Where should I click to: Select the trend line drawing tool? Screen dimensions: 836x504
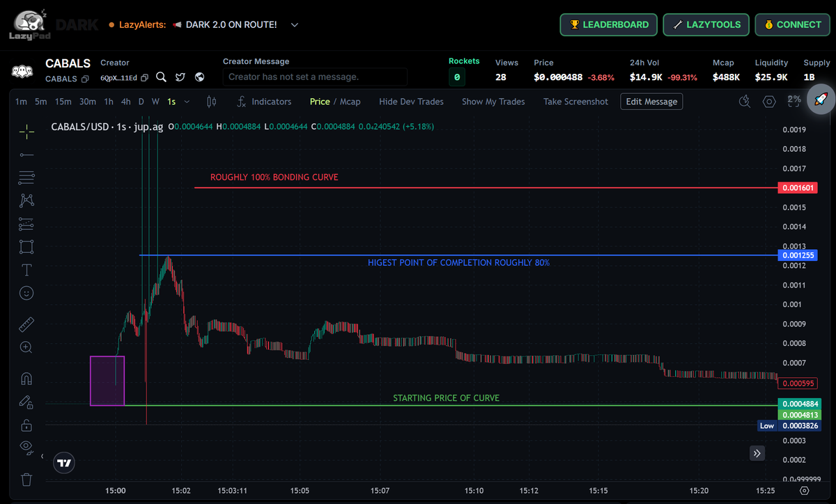tap(26, 154)
